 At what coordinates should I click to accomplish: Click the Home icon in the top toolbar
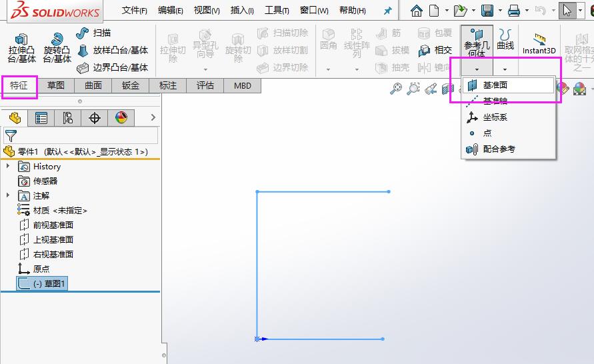[x=416, y=11]
